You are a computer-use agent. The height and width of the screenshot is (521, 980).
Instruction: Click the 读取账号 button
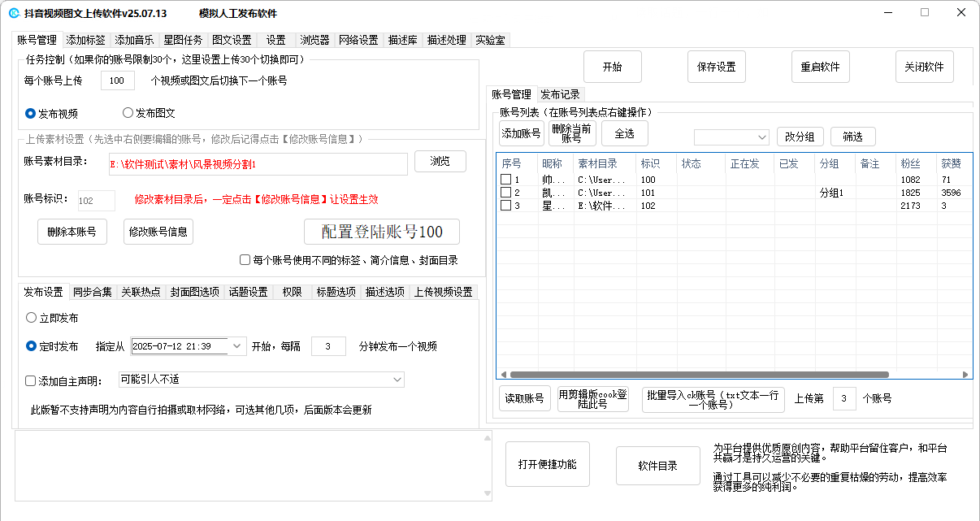[x=524, y=398]
